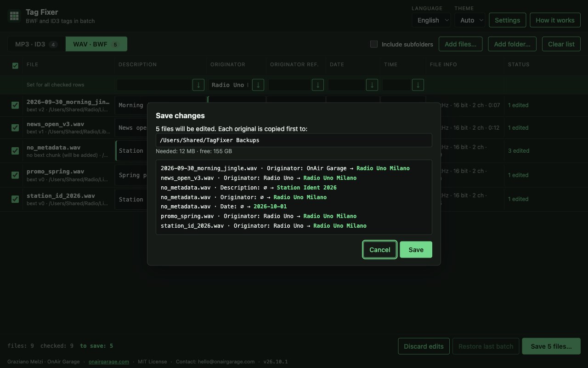The image size is (588, 368).
Task: Edit the backup folder path field
Action: pos(294,140)
